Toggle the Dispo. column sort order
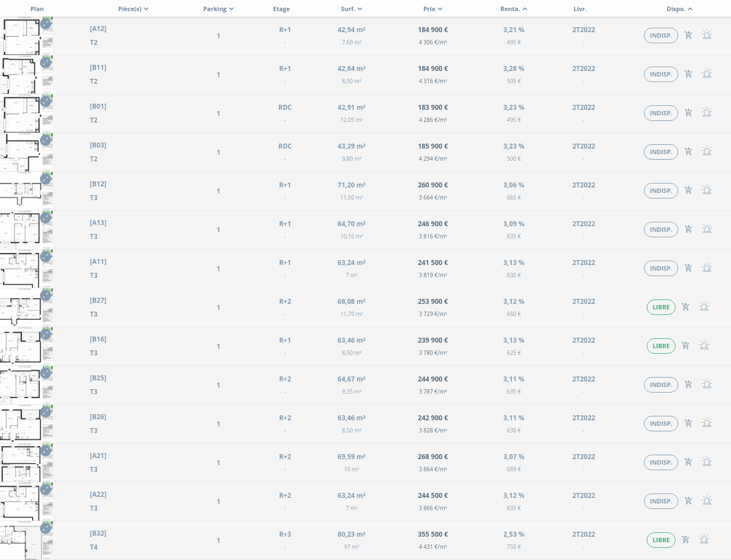Viewport: 731px width, 560px height. coord(679,9)
